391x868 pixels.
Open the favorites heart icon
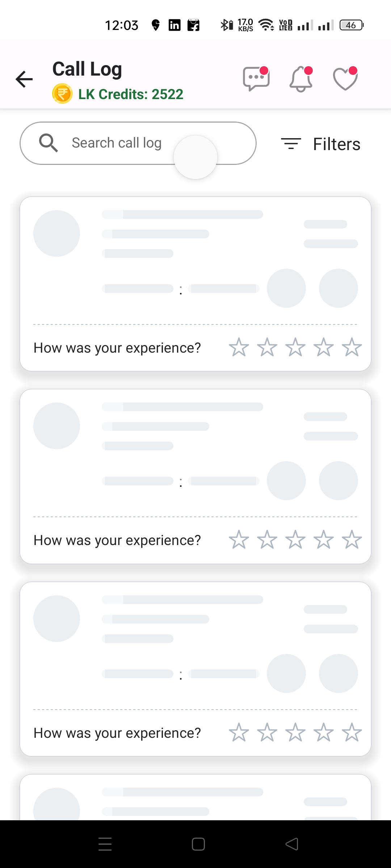coord(345,79)
